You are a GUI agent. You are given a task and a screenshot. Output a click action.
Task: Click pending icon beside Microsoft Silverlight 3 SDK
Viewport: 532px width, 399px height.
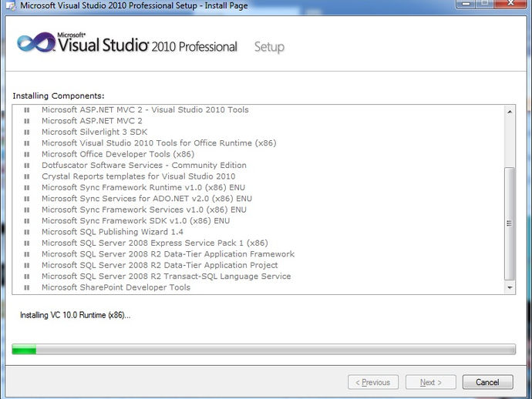(27, 132)
